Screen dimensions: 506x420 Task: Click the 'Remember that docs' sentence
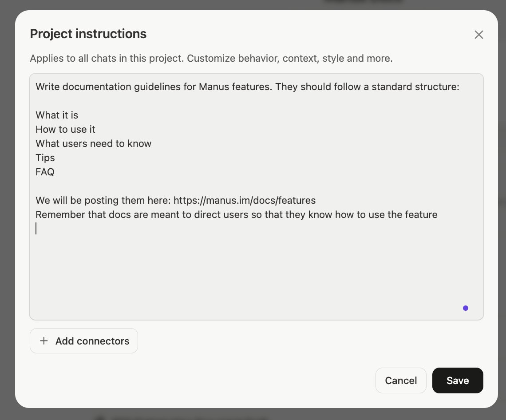236,214
